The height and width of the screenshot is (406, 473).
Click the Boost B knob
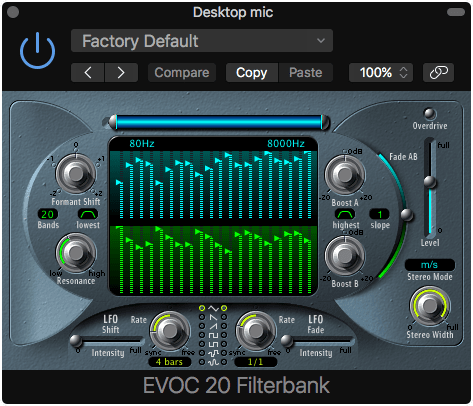pos(345,256)
